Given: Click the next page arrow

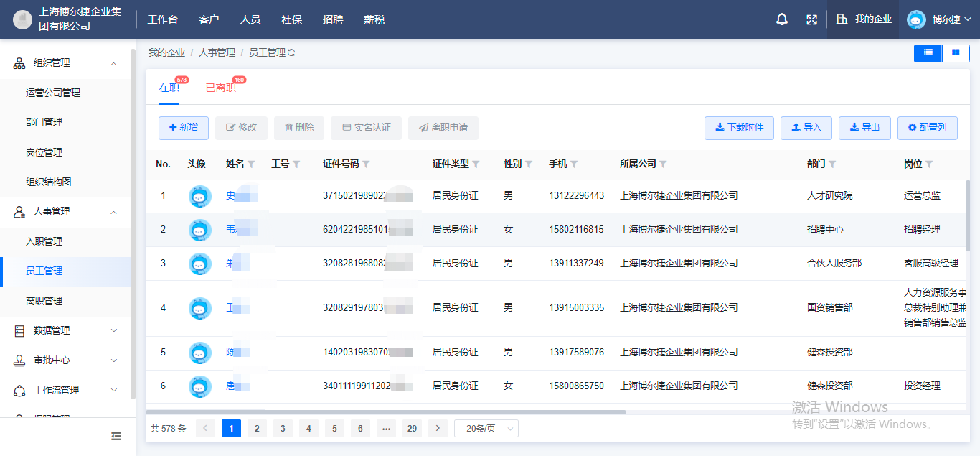Looking at the screenshot, I should coord(438,429).
